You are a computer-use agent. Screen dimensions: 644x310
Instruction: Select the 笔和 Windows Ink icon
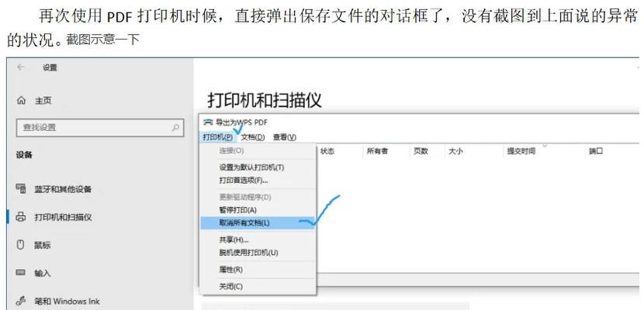click(x=20, y=301)
